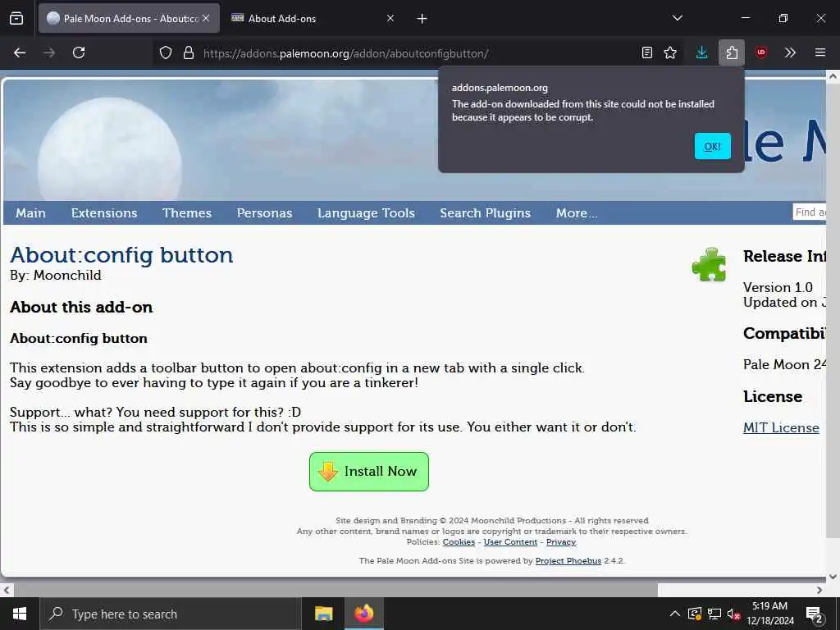
Task: Open a new tab
Action: [422, 19]
